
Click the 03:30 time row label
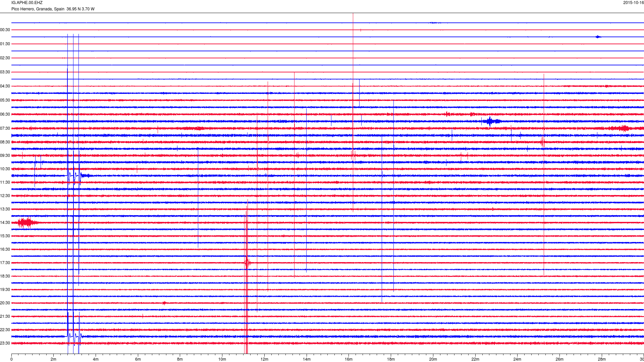pyautogui.click(x=5, y=72)
